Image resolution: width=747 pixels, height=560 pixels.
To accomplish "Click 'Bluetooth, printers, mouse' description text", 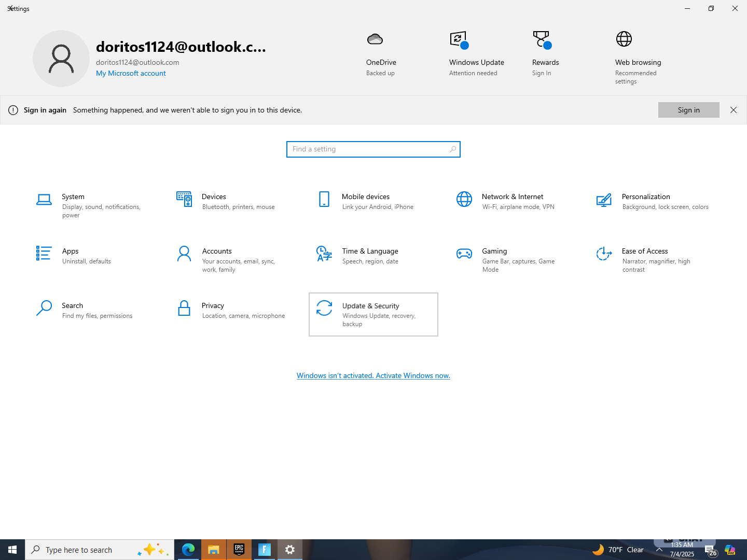I will [x=239, y=207].
